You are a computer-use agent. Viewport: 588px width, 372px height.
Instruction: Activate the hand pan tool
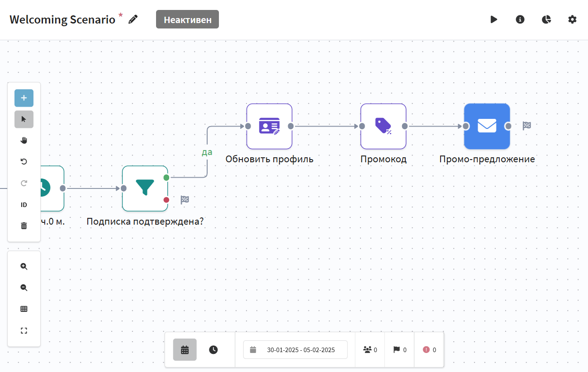click(24, 141)
